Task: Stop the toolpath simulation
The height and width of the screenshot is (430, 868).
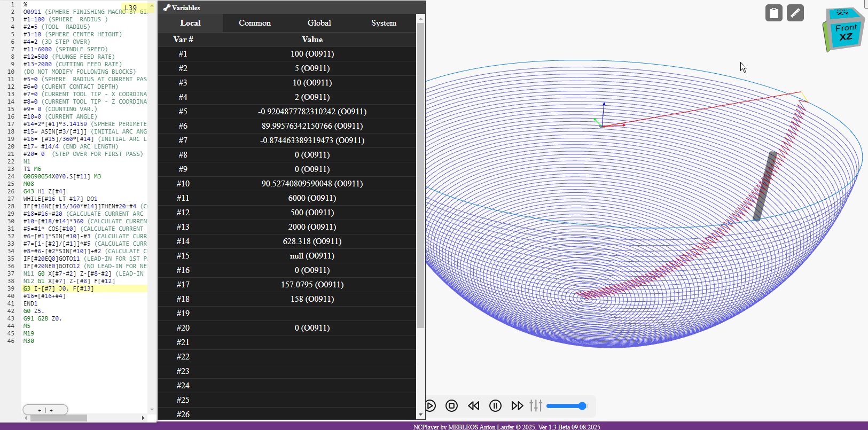Action: point(452,406)
